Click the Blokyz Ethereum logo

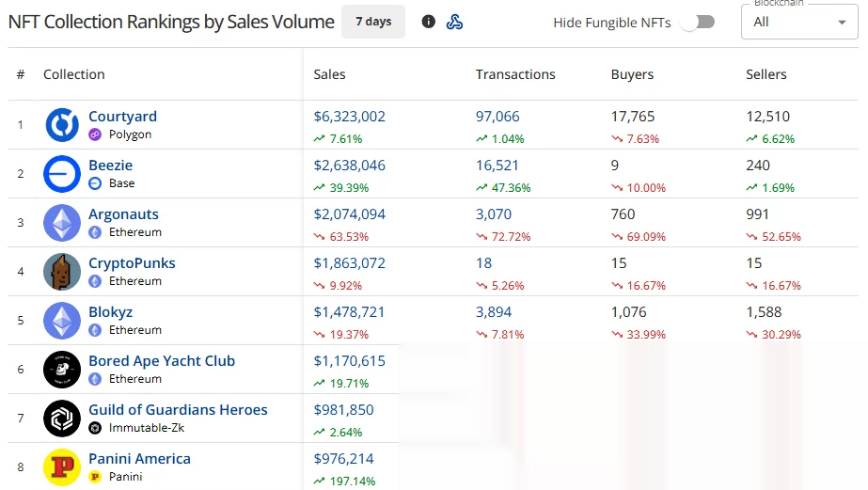pos(62,321)
